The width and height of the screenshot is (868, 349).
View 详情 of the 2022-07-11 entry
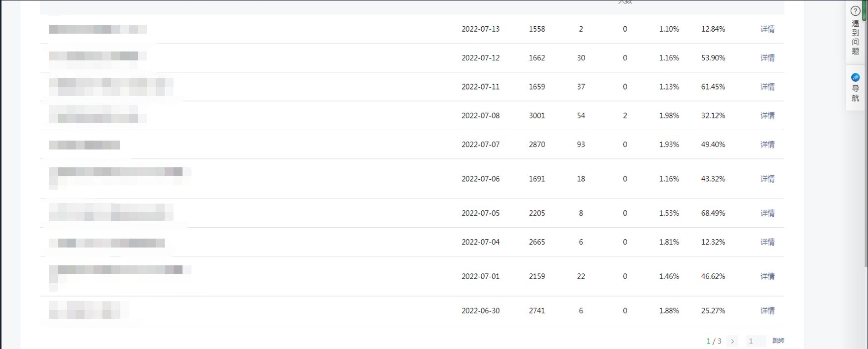pyautogui.click(x=767, y=87)
